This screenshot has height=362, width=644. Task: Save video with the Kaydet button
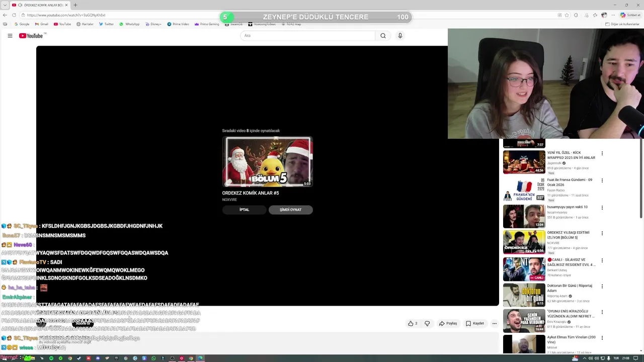pyautogui.click(x=474, y=323)
